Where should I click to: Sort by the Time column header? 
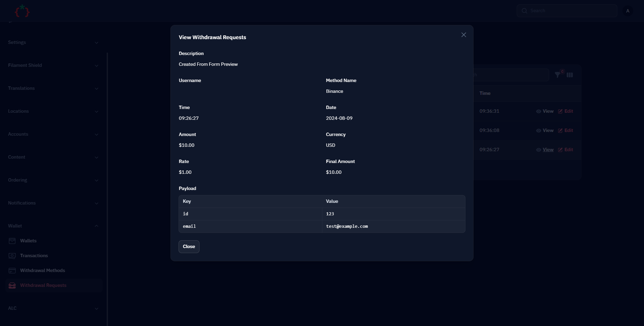click(x=485, y=93)
